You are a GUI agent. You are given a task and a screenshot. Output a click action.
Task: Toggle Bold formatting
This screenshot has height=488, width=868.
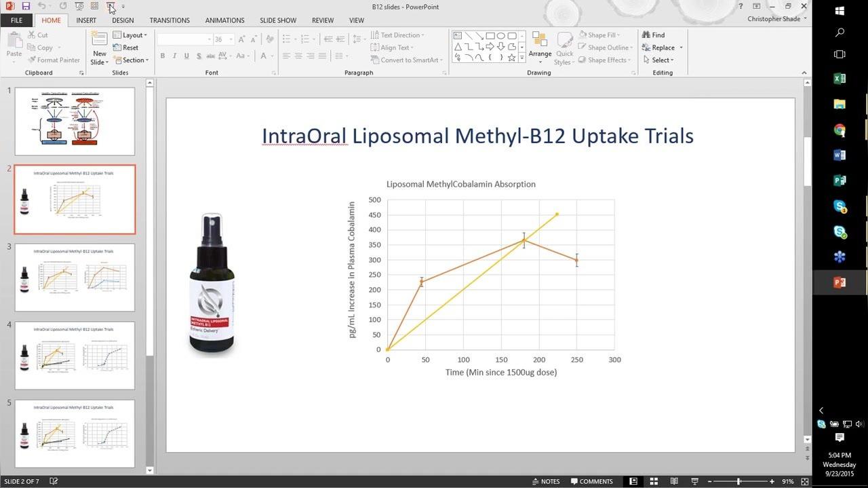click(x=162, y=56)
